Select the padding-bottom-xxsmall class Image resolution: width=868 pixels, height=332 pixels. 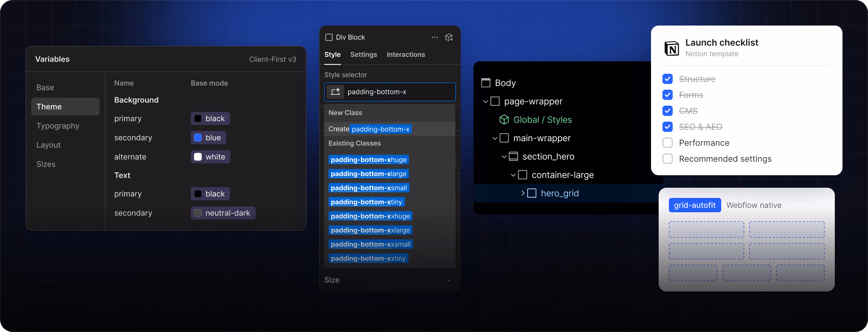coord(370,244)
